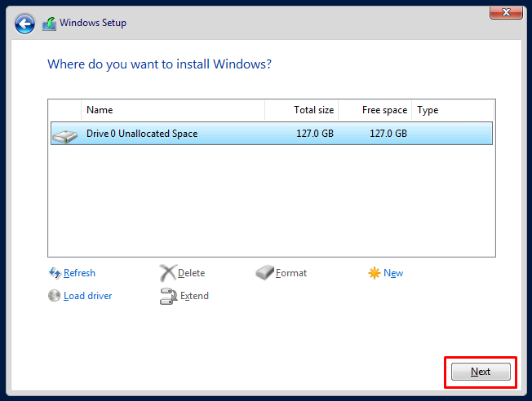Image resolution: width=532 pixels, height=401 pixels.
Task: Choose the Delete partition link
Action: coord(192,273)
